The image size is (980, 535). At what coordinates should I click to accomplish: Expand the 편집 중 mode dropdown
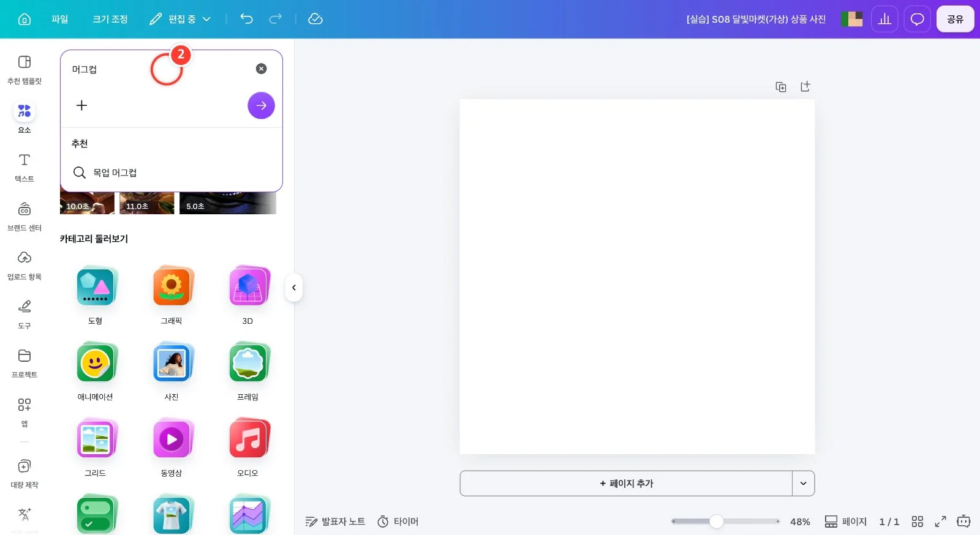coord(180,19)
